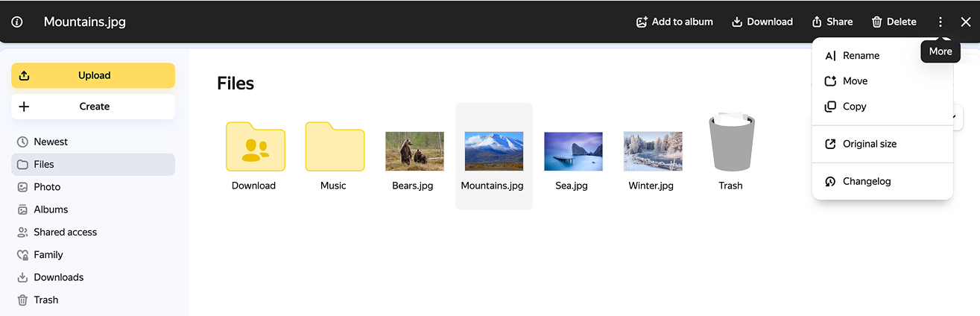Click the Create button
The image size is (980, 316).
(x=93, y=107)
